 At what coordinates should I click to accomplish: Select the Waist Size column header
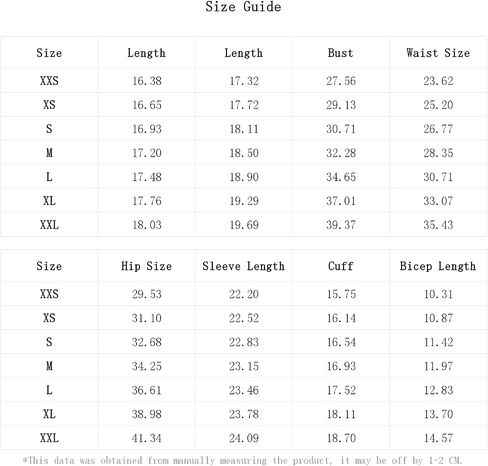438,53
